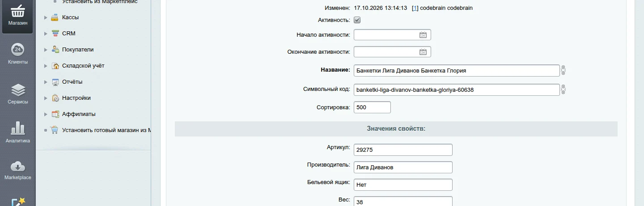The width and height of the screenshot is (644, 206).
Task: Expand the Отчёты tree node
Action: point(46,82)
